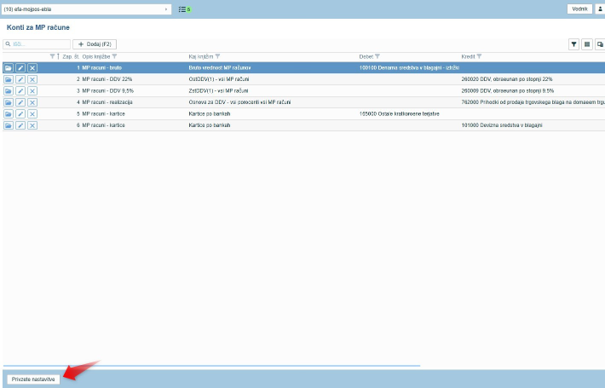The image size is (605, 388).
Task: Sort by the Debet column header
Action: click(x=366, y=56)
